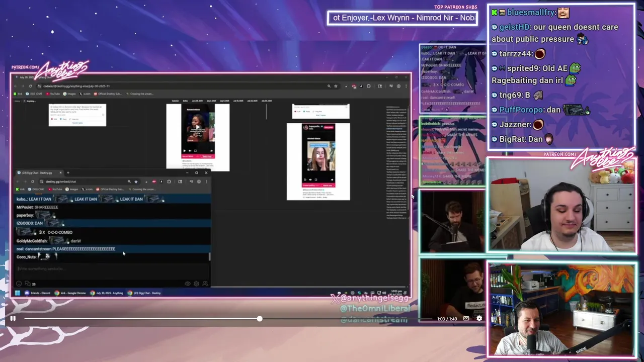Select Calendar tab in the coda document
This screenshot has width=644, height=362.
click(176, 101)
